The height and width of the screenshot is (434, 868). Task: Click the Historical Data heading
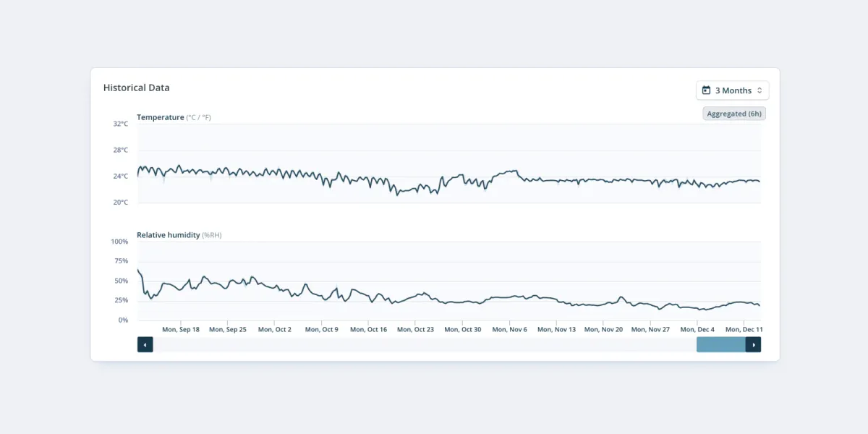(136, 88)
